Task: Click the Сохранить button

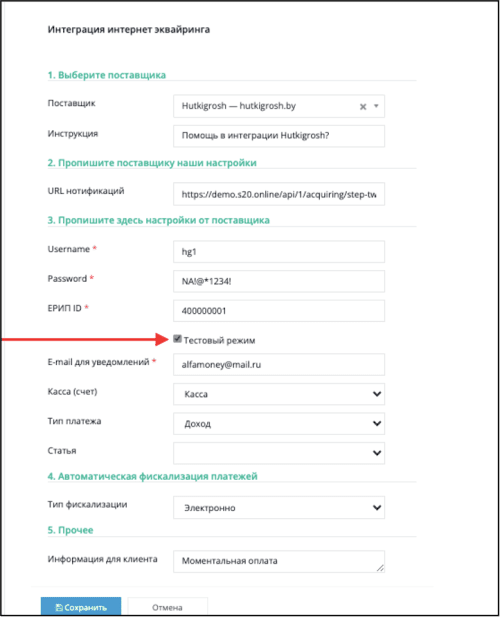Action: pos(81,607)
